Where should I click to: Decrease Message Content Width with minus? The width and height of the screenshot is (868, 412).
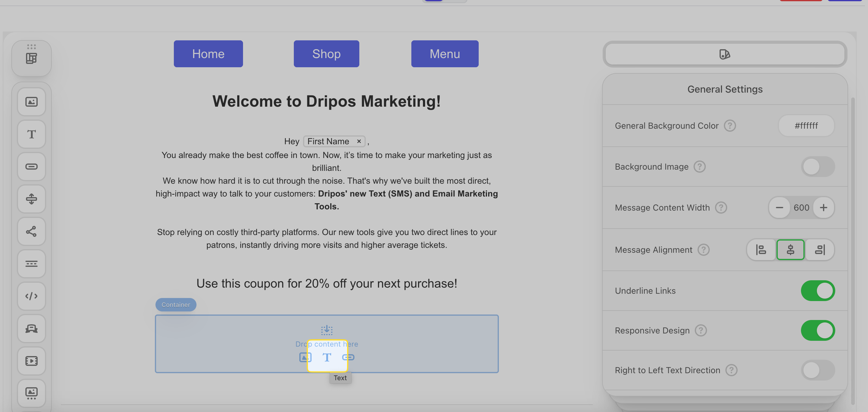pos(779,208)
